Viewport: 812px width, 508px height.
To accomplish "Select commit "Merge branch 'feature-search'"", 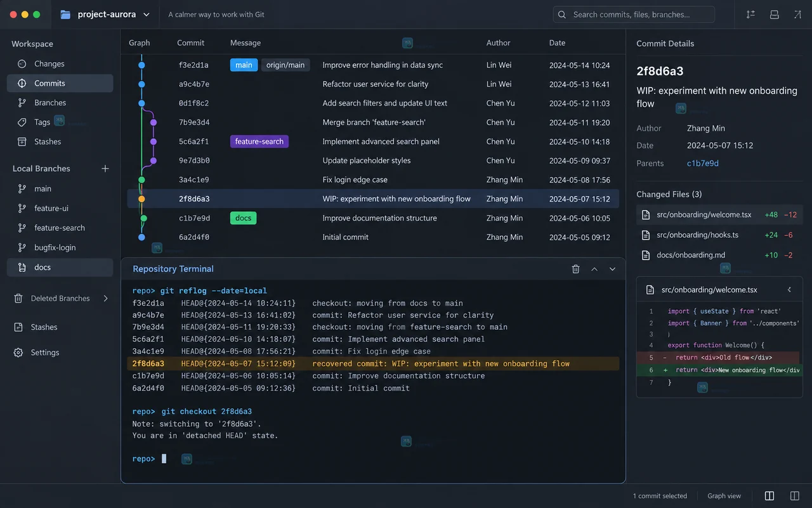I will [x=373, y=122].
